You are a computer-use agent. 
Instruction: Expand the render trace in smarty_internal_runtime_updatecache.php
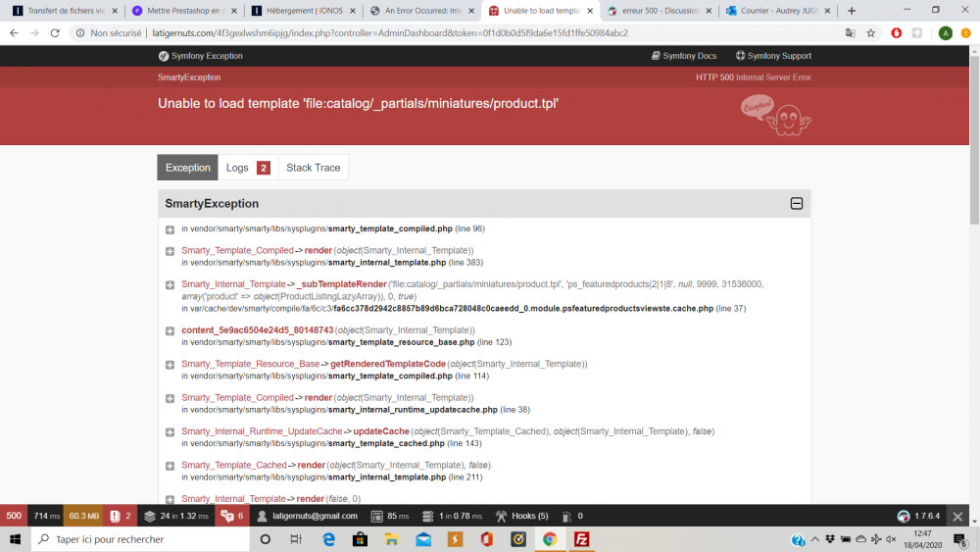[170, 398]
